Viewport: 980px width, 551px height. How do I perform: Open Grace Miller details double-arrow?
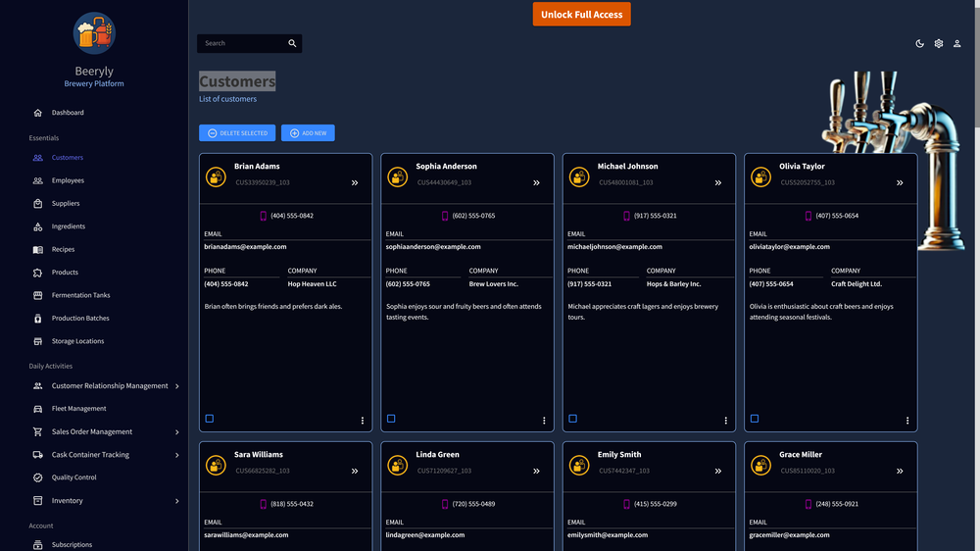click(x=900, y=472)
